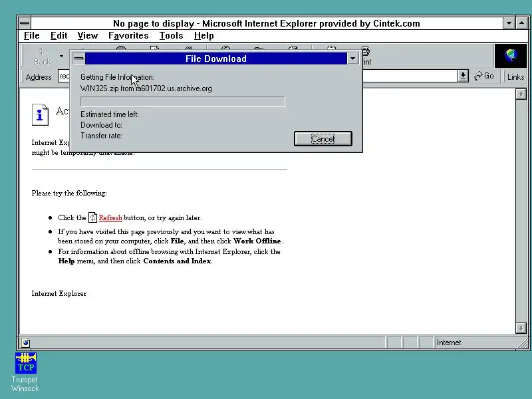Viewport: 532px width, 399px height.
Task: Click the 'Download to:' label
Action: pos(101,125)
